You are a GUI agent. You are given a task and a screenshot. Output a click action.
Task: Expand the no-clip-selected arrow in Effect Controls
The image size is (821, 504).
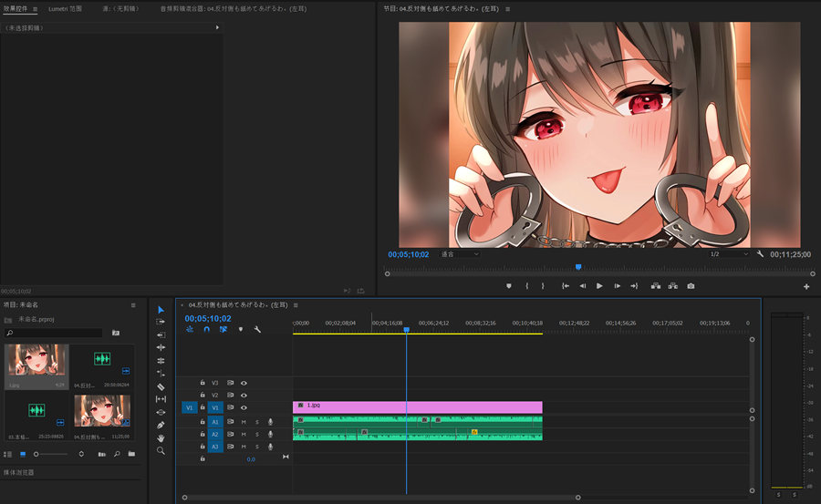[x=217, y=27]
